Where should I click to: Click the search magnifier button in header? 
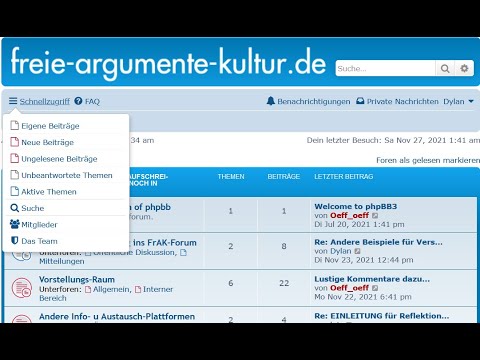(x=445, y=69)
